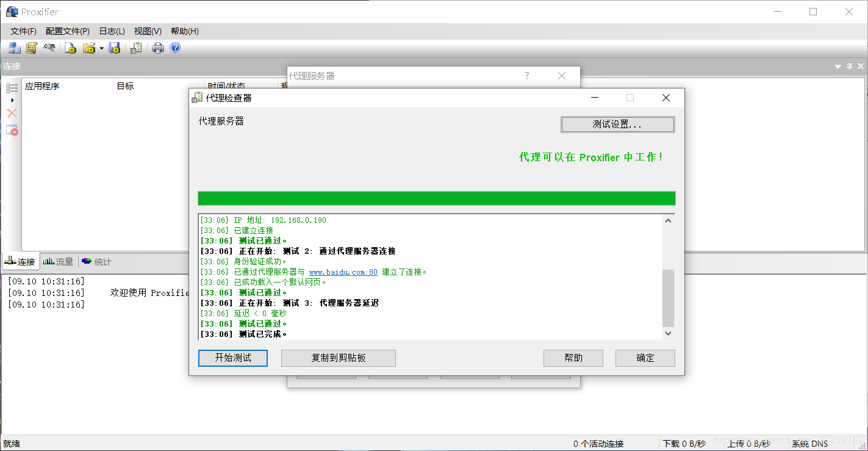Click status bar 就绪 text
Screen dimensions: 868x451
(x=12, y=444)
